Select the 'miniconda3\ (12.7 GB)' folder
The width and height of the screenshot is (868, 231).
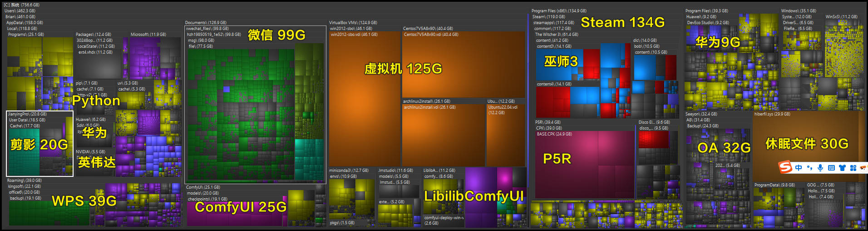click(349, 171)
